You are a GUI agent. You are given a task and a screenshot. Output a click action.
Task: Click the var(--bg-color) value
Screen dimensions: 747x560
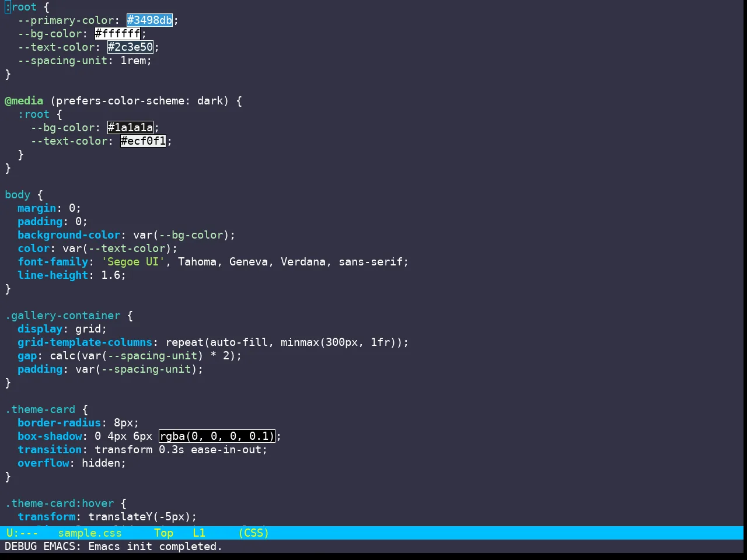[x=181, y=235]
